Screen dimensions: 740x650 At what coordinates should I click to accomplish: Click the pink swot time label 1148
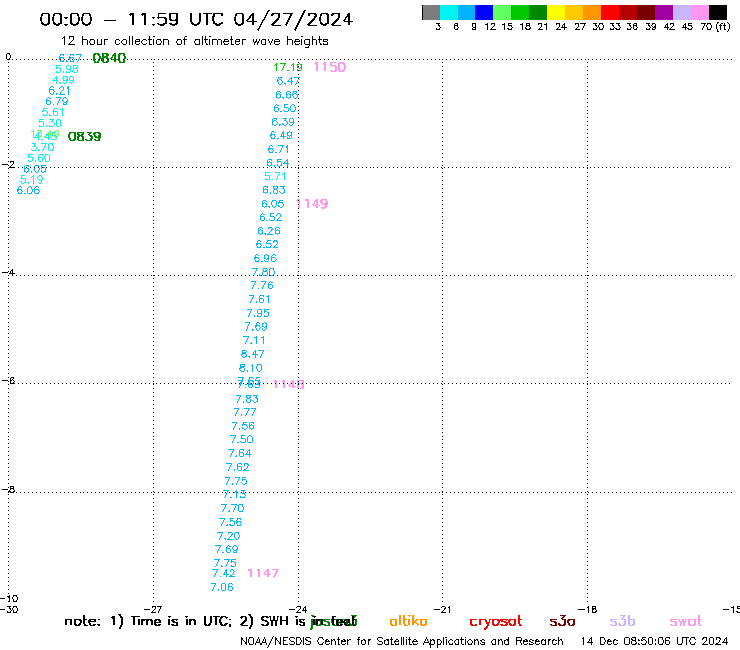point(289,384)
